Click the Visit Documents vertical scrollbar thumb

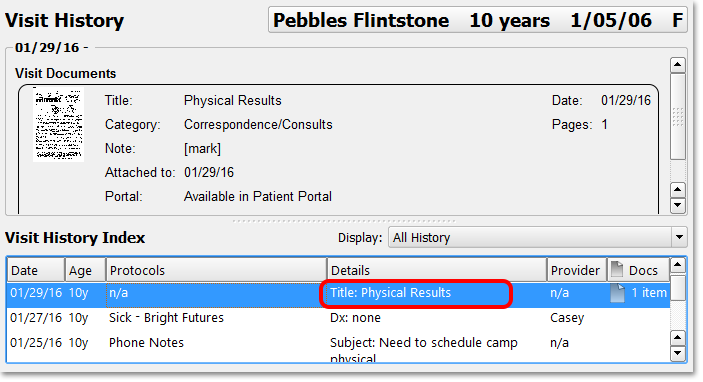[x=677, y=117]
